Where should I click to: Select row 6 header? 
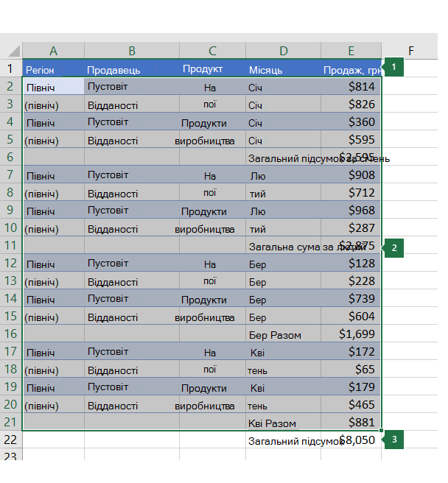pyautogui.click(x=11, y=157)
